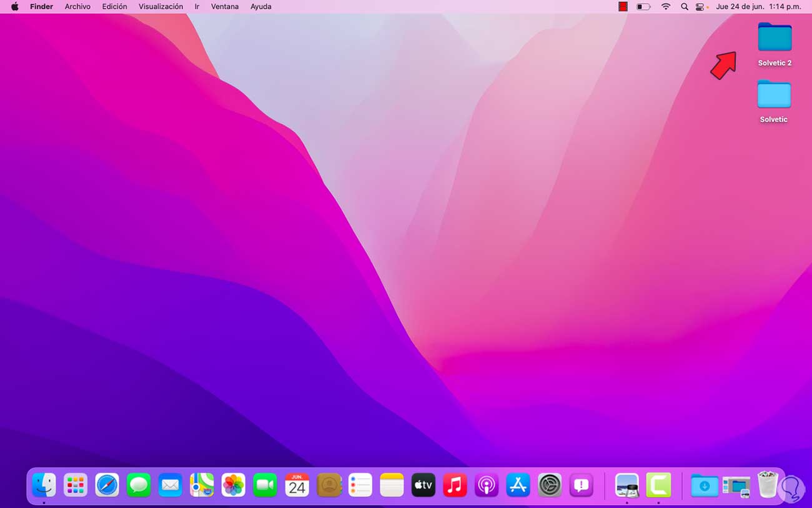Click the Trash in the Dock
This screenshot has width=812, height=508.
[768, 485]
